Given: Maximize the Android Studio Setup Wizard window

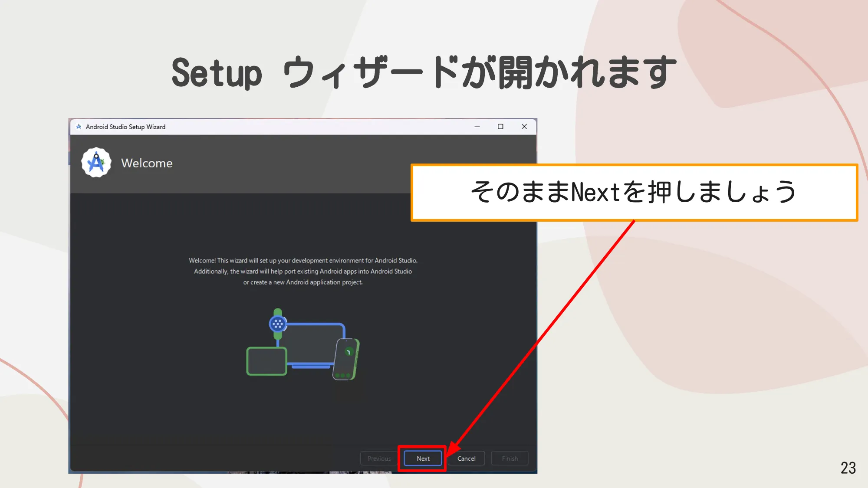Looking at the screenshot, I should pyautogui.click(x=501, y=127).
